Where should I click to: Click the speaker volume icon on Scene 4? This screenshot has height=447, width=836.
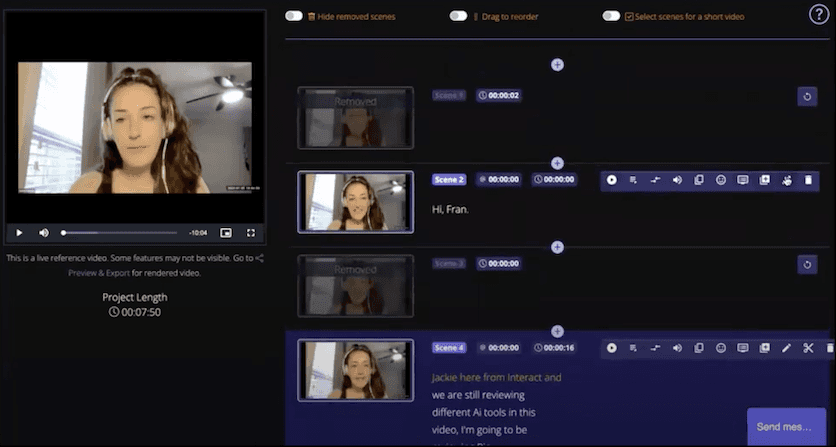click(677, 348)
